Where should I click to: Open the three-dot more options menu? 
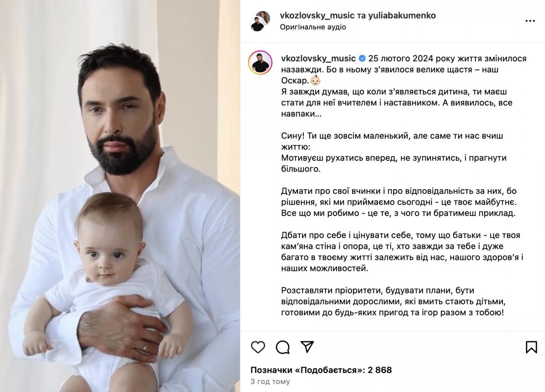[530, 21]
